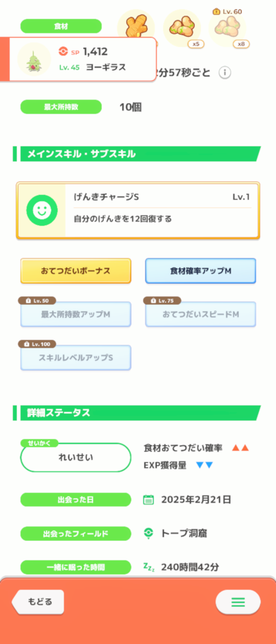Go back with the もどる button
276x644 pixels.
pos(38,602)
